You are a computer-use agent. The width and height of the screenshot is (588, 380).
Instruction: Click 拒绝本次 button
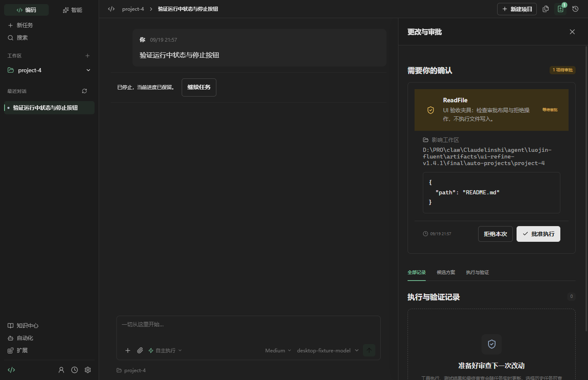coord(496,234)
